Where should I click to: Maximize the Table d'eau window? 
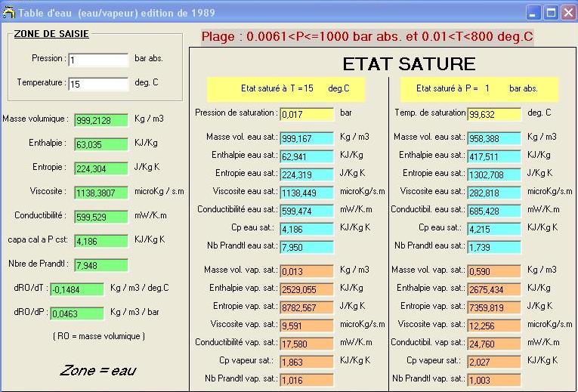tap(551, 14)
